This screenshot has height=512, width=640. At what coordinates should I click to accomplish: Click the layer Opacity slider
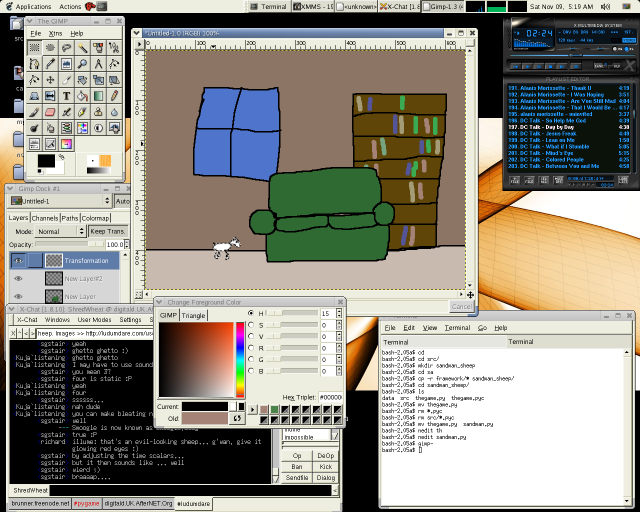pyautogui.click(x=69, y=244)
